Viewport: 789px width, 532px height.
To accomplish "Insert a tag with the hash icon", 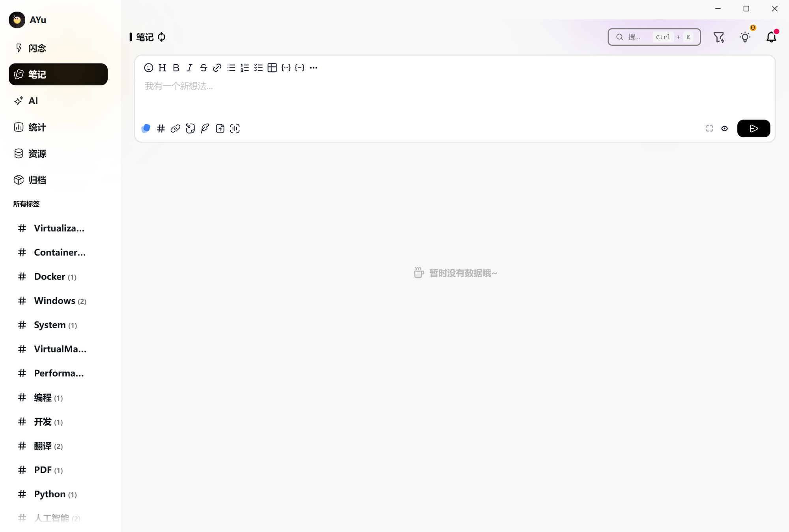I will point(161,129).
